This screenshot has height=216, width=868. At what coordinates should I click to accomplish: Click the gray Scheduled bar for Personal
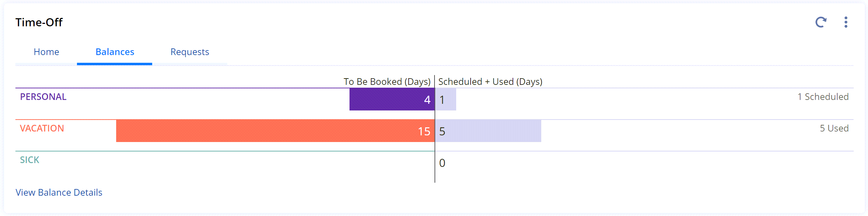[445, 100]
